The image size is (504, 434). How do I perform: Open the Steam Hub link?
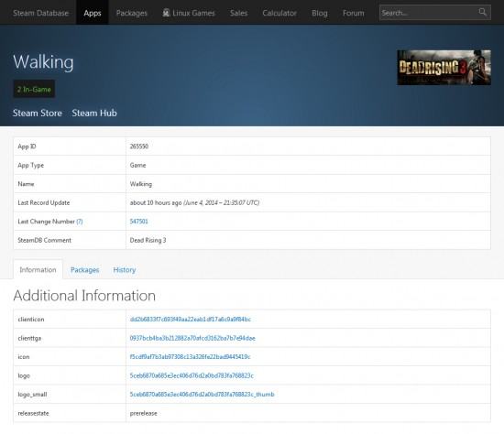pos(94,113)
